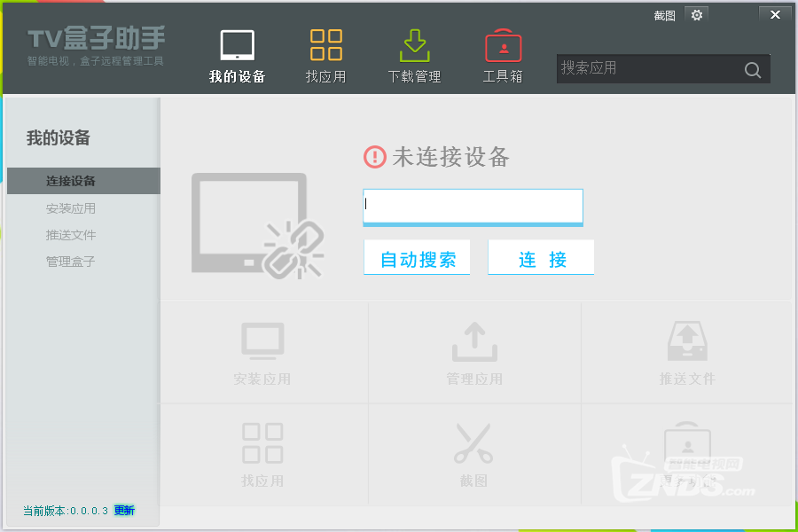This screenshot has height=532, width=798.
Task: Click the settings gear icon
Action: coord(697,15)
